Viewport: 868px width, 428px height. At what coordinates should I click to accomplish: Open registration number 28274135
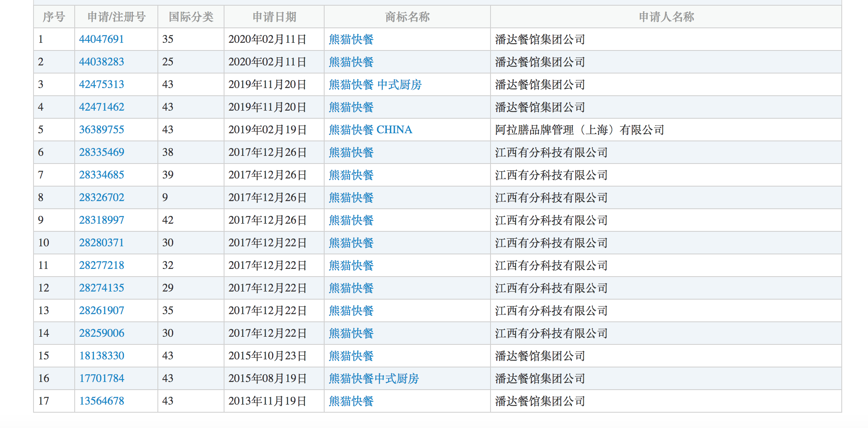pyautogui.click(x=101, y=288)
